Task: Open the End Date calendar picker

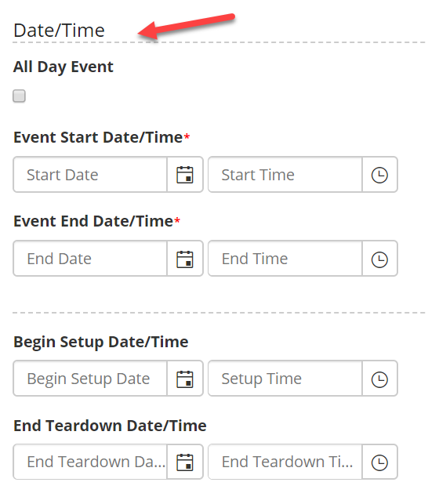Action: 185,259
